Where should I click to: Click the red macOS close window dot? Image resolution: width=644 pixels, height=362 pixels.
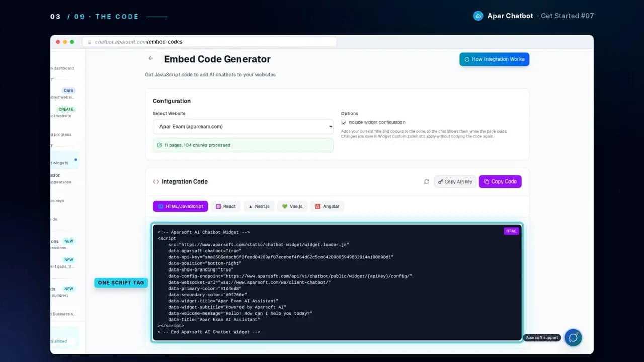58,42
